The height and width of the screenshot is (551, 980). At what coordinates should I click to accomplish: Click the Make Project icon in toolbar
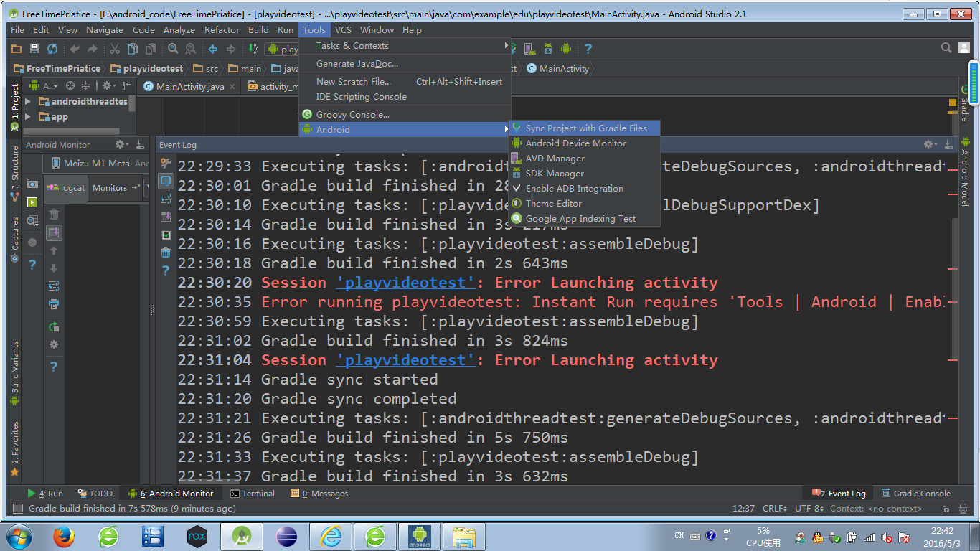point(253,49)
